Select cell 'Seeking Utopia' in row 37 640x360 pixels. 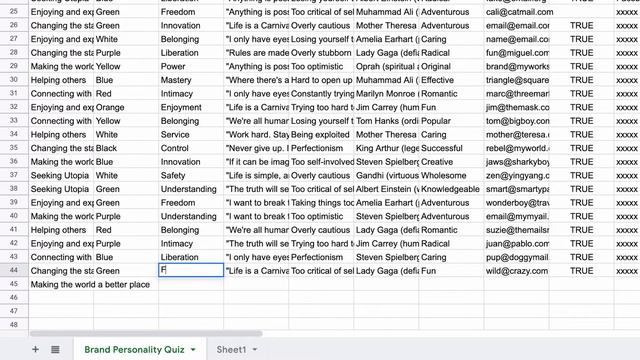[61, 176]
